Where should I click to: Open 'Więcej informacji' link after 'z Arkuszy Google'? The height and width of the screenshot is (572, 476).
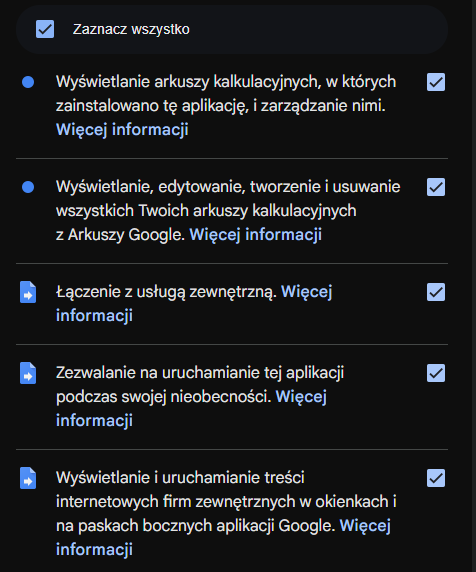(x=256, y=235)
